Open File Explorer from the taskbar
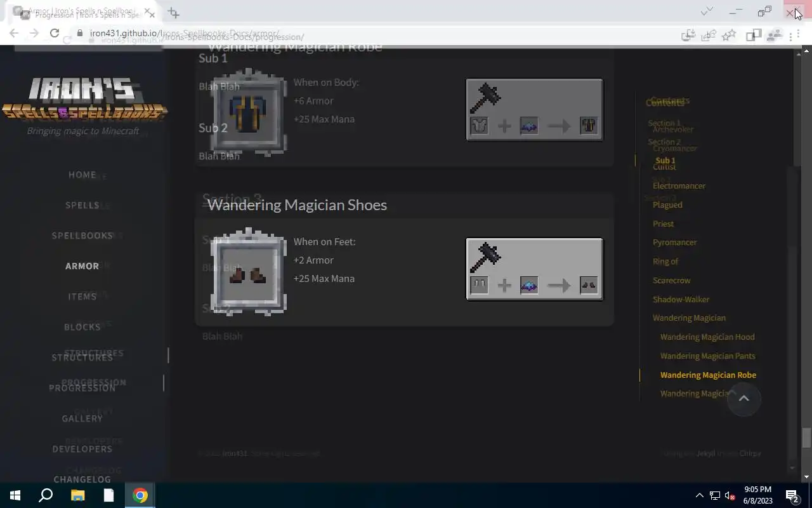 pyautogui.click(x=77, y=495)
